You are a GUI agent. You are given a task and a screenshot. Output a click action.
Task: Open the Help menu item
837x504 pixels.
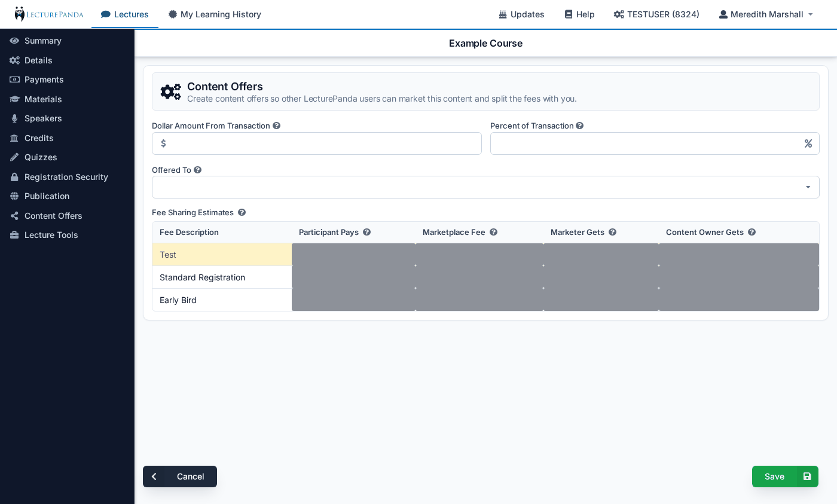pos(579,14)
